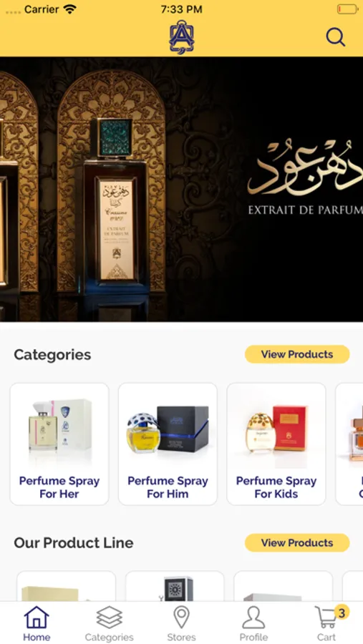
Task: Open Stores via the location pin icon
Action: pyautogui.click(x=181, y=623)
